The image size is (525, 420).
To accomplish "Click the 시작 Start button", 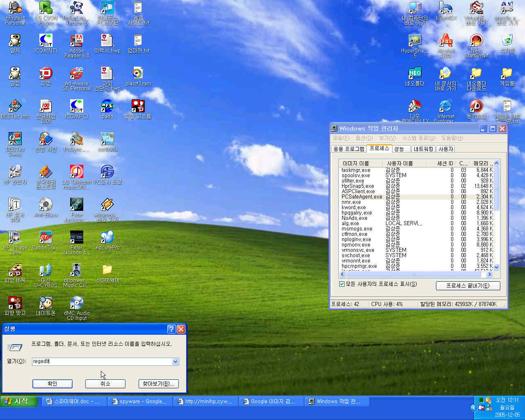I will point(19,401).
